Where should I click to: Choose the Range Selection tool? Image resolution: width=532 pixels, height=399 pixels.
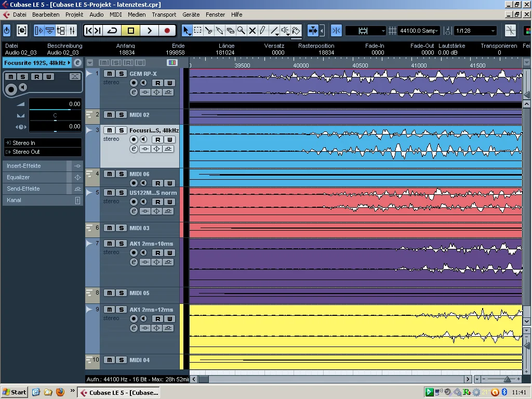pos(197,31)
